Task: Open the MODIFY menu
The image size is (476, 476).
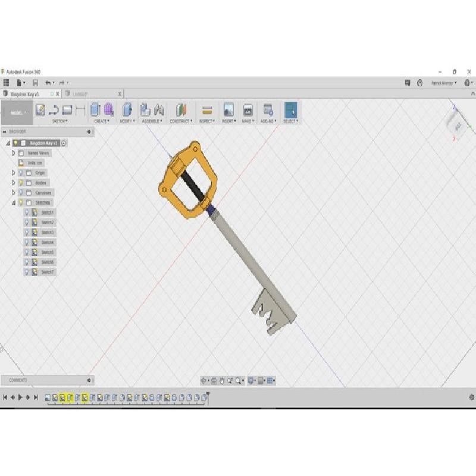Action: point(127,121)
